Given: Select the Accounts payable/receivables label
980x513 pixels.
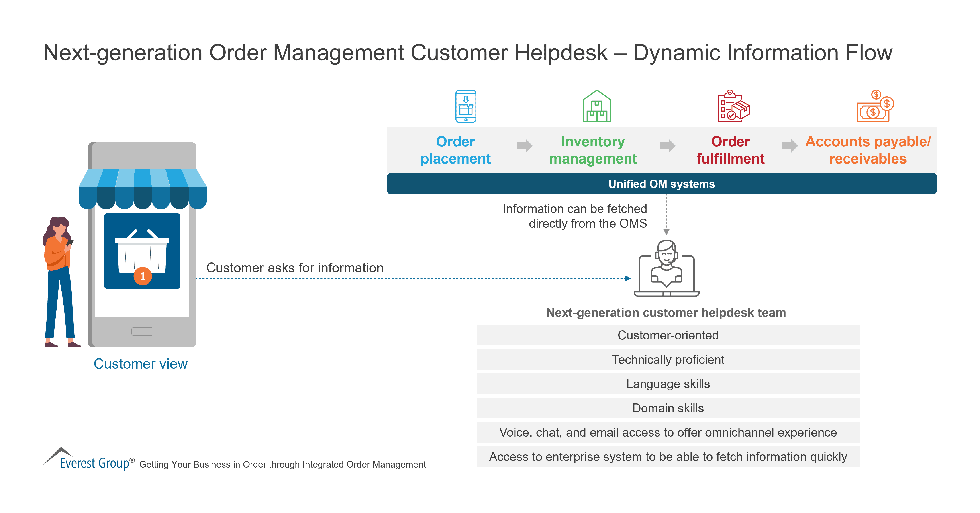Looking at the screenshot, I should [868, 150].
